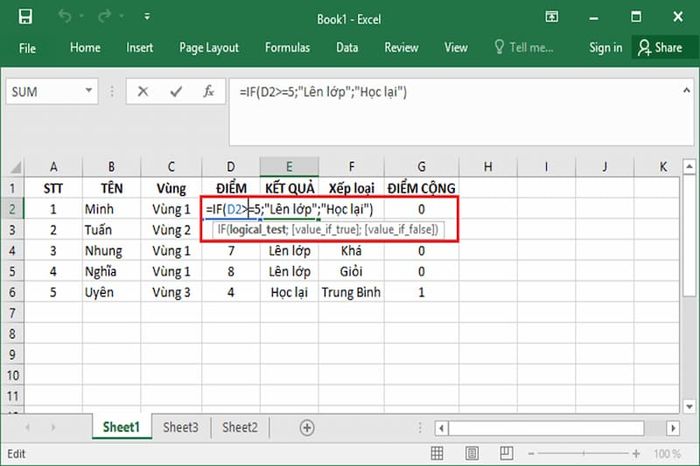Screen dimensions: 700x466
Task: Switch to the Sheet3 tab
Action: click(x=180, y=427)
